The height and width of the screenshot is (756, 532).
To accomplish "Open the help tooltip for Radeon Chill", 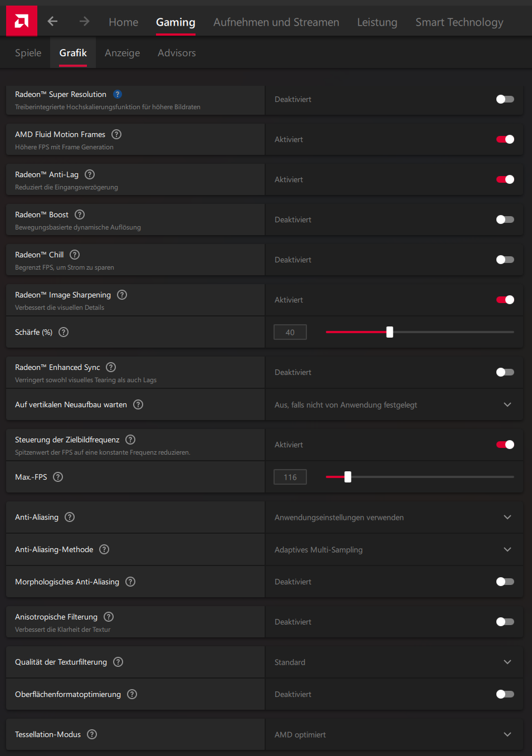I will coord(74,255).
